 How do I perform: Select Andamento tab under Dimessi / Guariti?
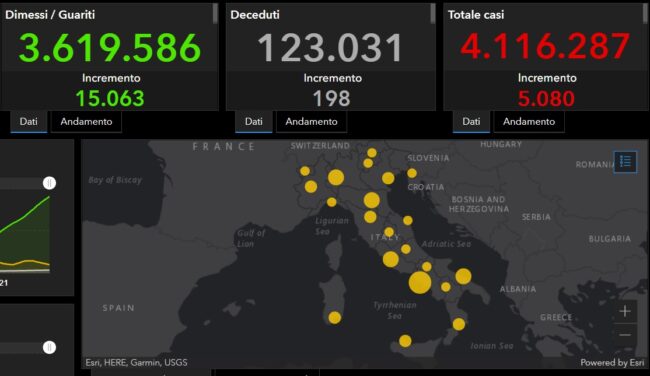[86, 121]
